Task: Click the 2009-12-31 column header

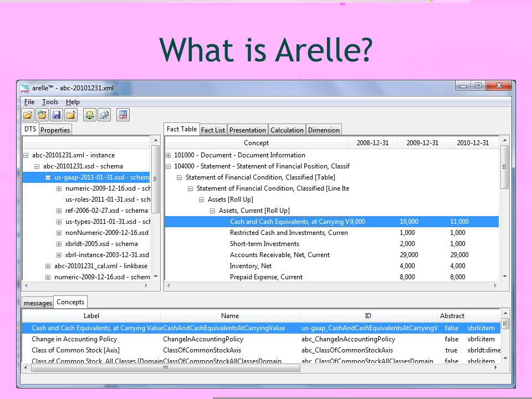Action: click(422, 143)
